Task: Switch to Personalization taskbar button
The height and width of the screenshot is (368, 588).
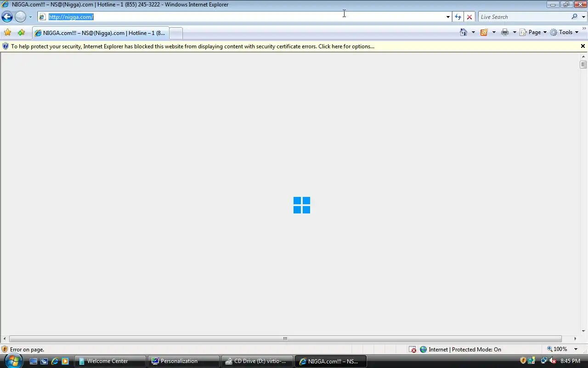Action: tap(183, 361)
